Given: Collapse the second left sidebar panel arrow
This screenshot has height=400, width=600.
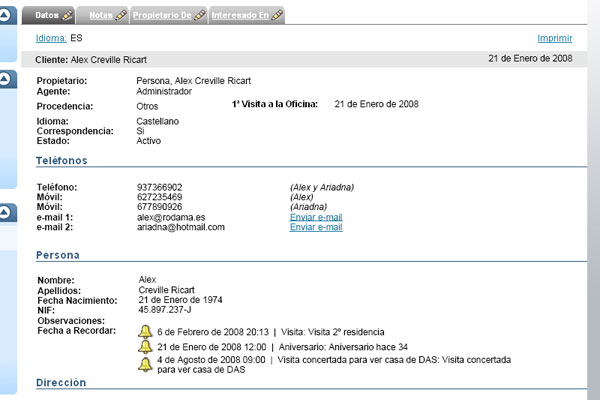Looking at the screenshot, I should (x=6, y=77).
